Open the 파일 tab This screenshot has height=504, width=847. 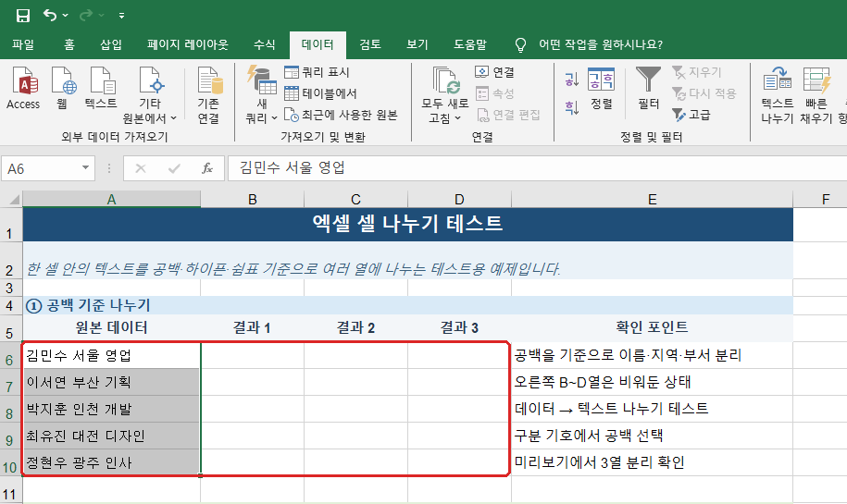point(23,44)
